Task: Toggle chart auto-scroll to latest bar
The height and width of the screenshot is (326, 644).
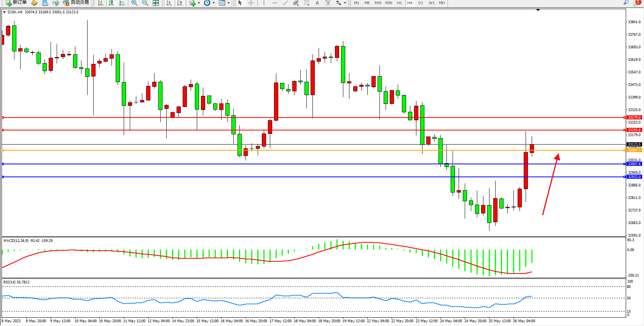Action: [x=169, y=3]
